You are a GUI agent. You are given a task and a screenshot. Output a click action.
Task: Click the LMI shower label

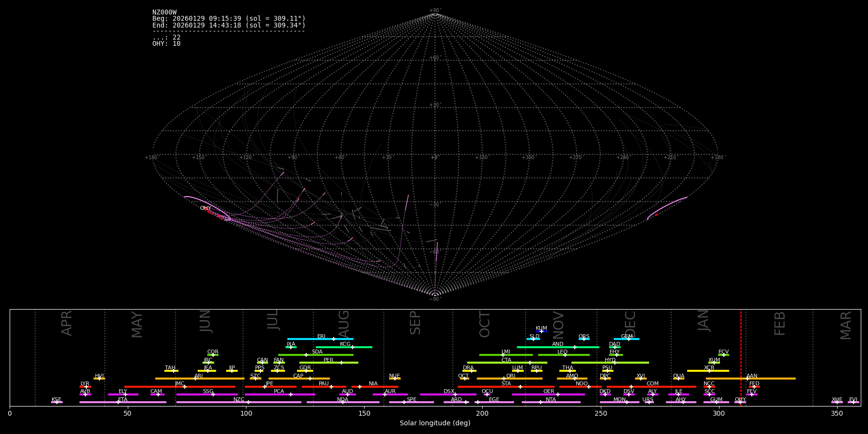(x=506, y=352)
